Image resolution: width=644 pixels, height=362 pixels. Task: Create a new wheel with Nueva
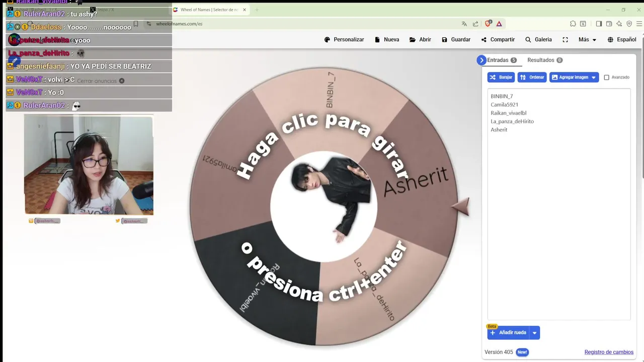387,40
